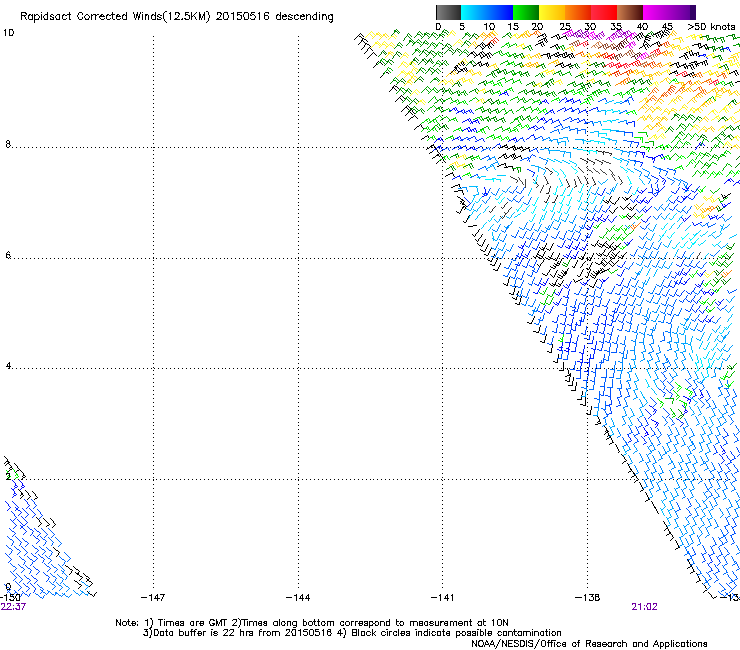Click the latitude label '4'
The image size is (740, 650).
(8, 366)
